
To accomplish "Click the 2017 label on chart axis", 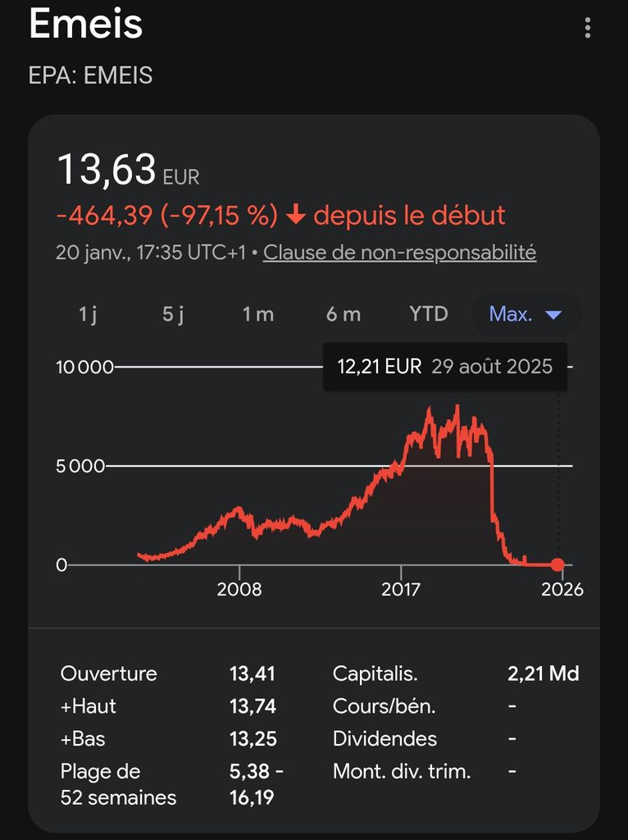I will (x=401, y=590).
